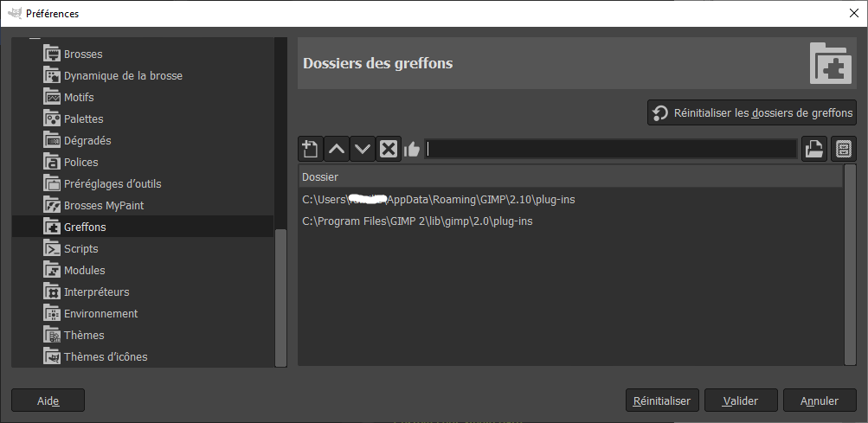Viewport: 868px width, 423px height.
Task: Click the Palettes folder icon
Action: pyautogui.click(x=51, y=119)
